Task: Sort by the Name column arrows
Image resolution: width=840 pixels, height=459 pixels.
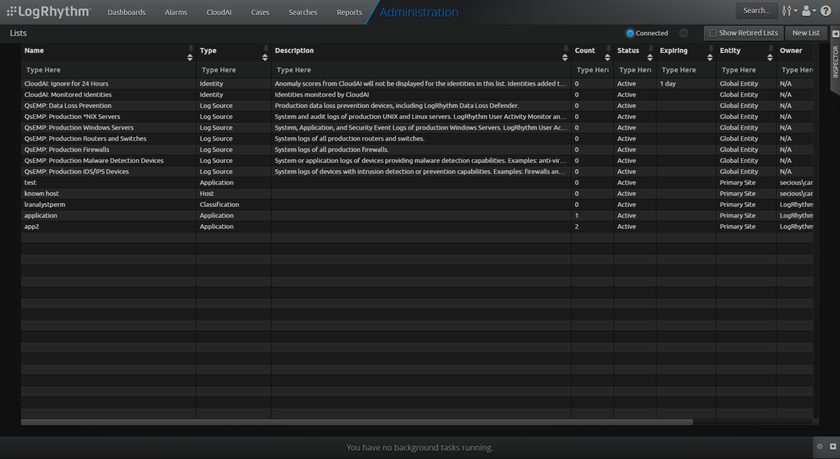Action: pyautogui.click(x=191, y=57)
